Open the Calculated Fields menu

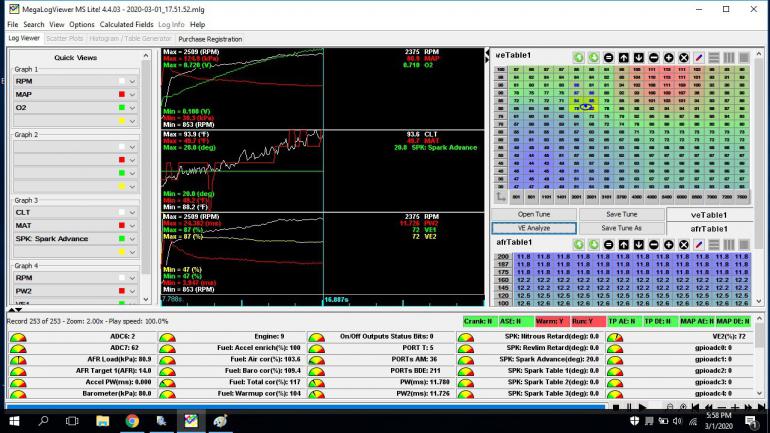126,24
